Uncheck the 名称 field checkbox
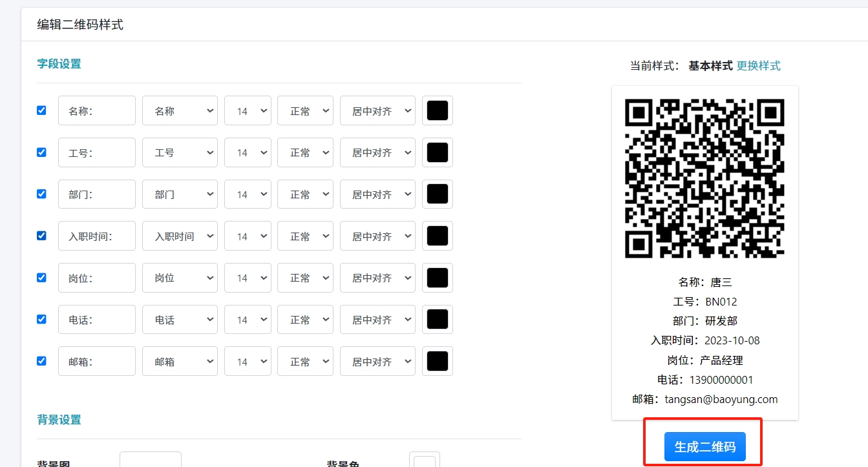Screen dimensions: 868x467 (x=41, y=110)
